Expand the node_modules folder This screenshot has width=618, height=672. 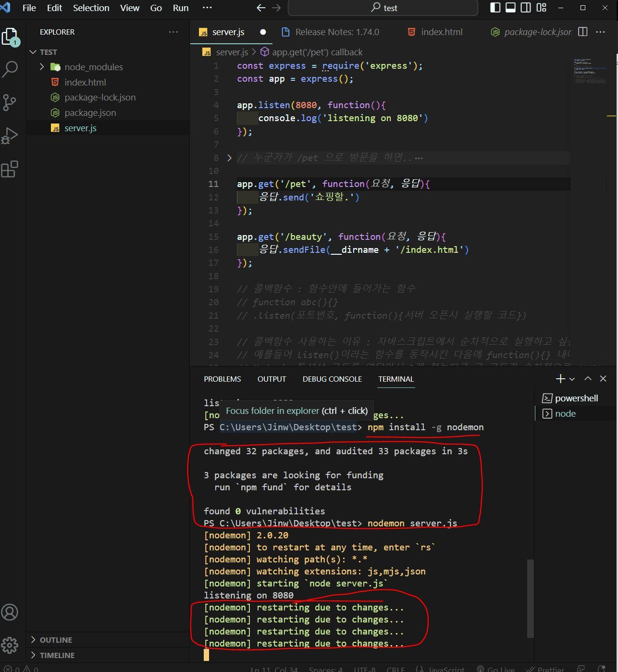pyautogui.click(x=41, y=67)
